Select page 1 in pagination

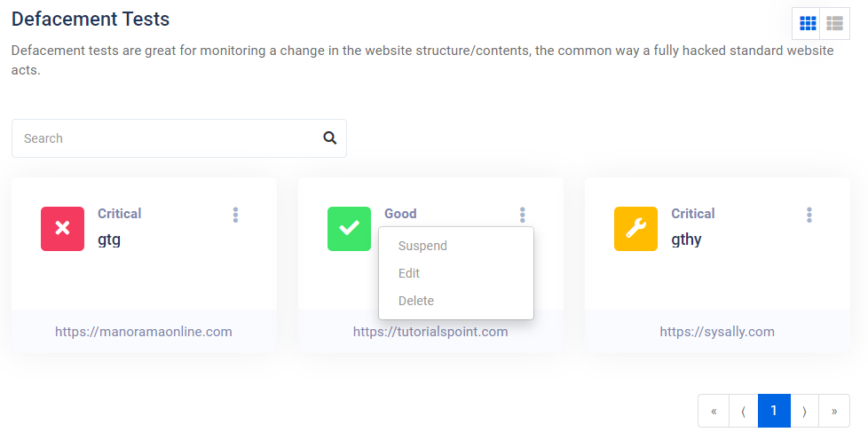(774, 411)
